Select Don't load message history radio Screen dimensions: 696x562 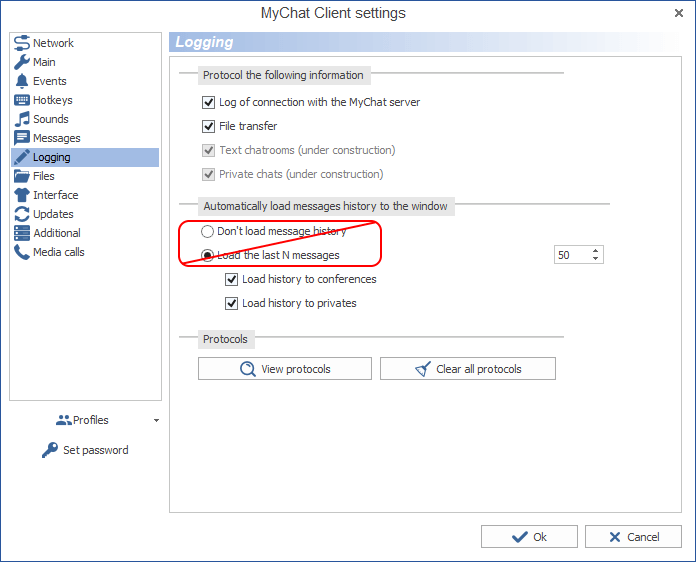[207, 231]
